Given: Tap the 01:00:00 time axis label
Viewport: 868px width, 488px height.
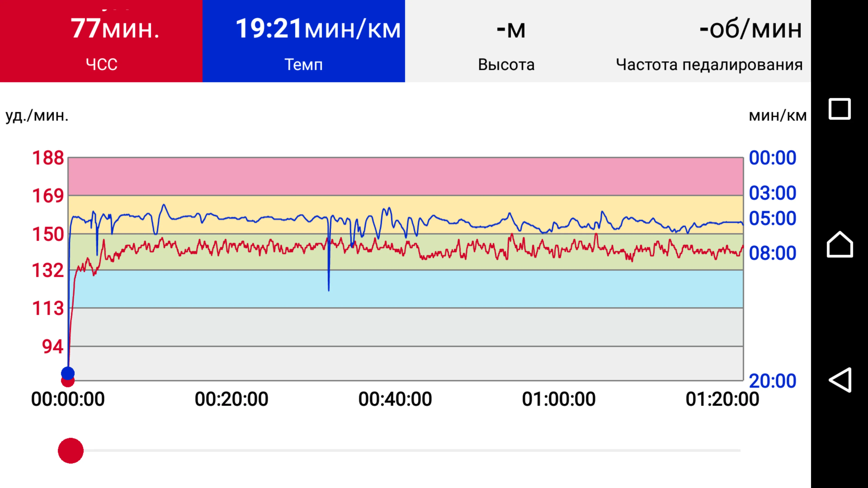Looking at the screenshot, I should pyautogui.click(x=559, y=399).
